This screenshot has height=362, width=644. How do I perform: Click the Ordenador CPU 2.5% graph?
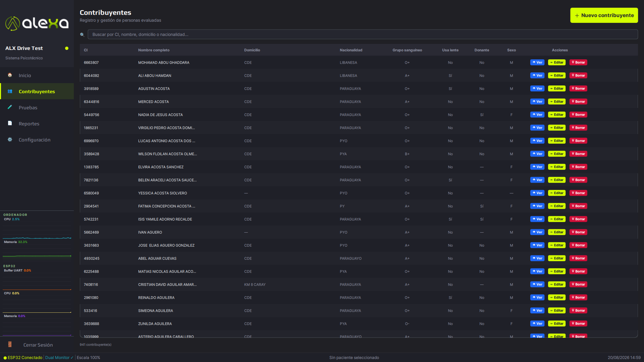(x=37, y=230)
